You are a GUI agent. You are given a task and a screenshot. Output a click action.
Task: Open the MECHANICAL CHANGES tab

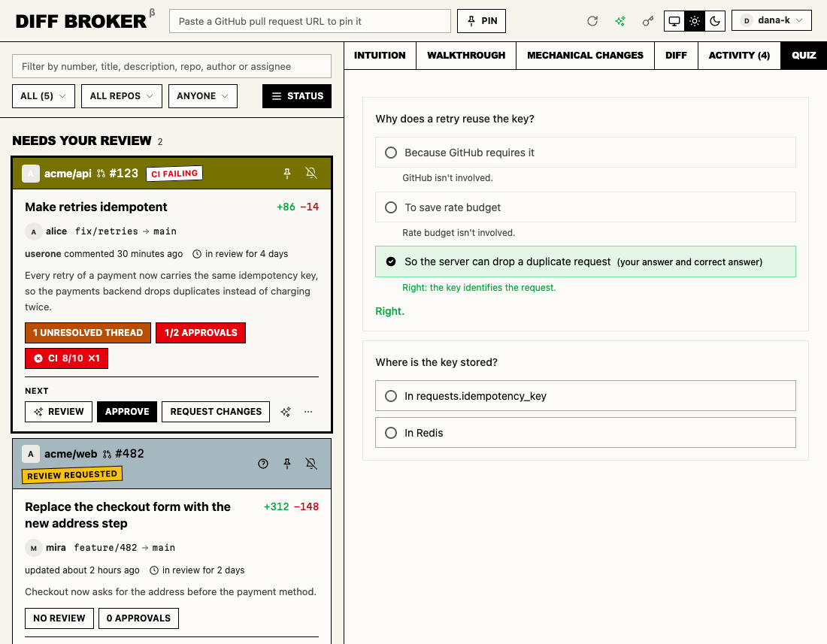click(585, 56)
